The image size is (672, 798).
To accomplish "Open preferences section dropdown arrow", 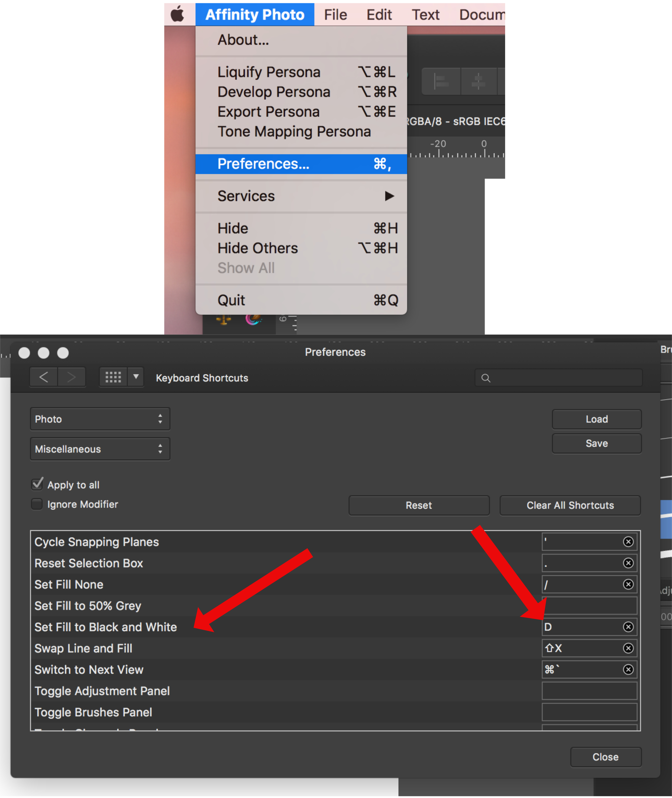I will [x=136, y=377].
